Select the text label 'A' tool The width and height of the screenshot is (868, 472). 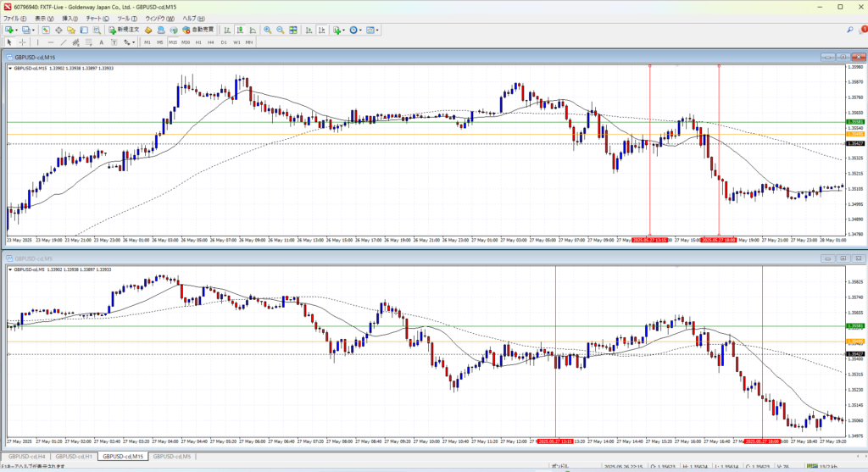tap(101, 42)
